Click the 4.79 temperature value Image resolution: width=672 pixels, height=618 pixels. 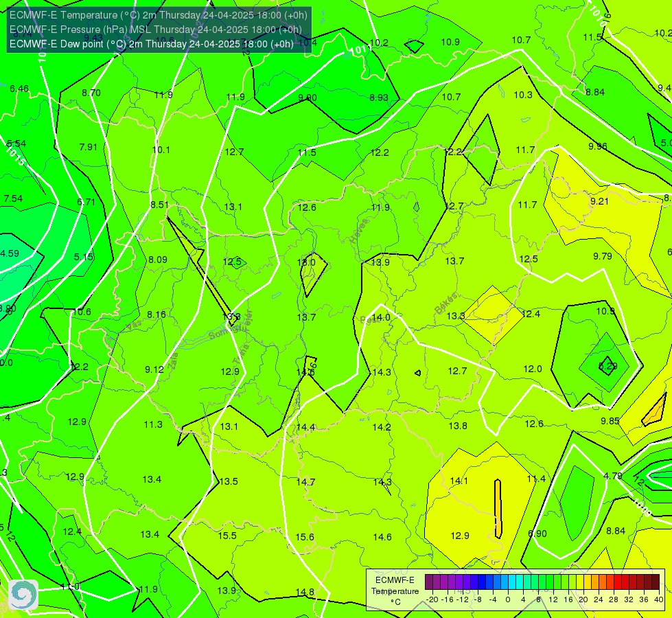(x=613, y=476)
